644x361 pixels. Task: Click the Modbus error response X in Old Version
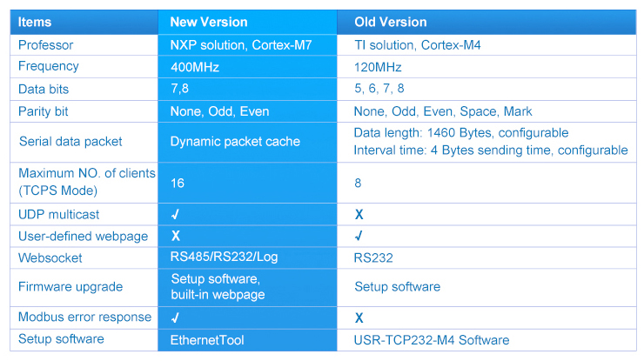point(359,318)
